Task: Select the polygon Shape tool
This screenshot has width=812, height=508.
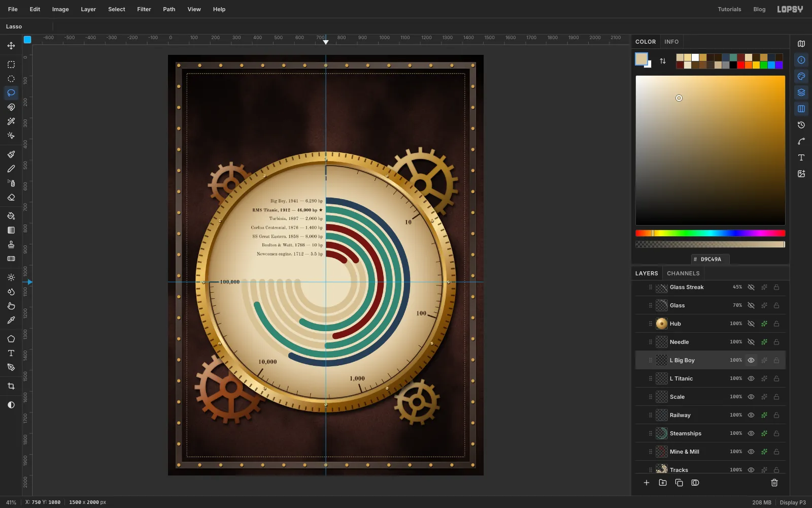Action: click(x=11, y=339)
